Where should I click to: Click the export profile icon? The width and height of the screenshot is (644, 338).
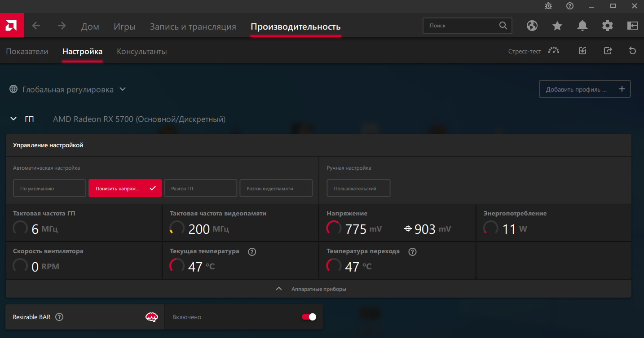pyautogui.click(x=608, y=51)
